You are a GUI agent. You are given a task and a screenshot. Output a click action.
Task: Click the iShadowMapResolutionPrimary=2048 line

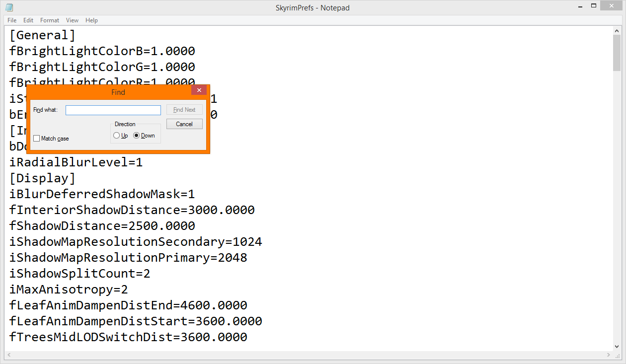point(128,258)
